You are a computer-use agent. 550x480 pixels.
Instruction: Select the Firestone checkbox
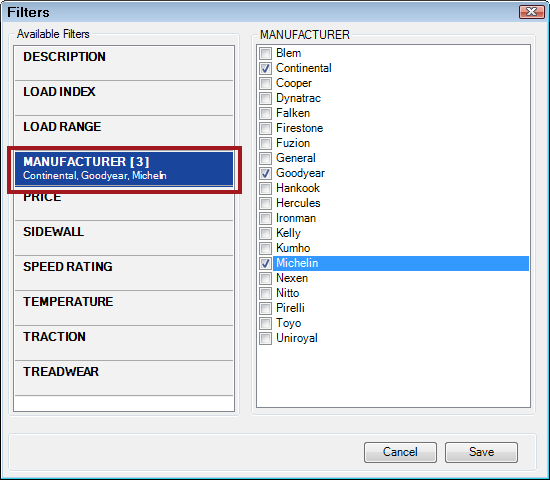(266, 128)
